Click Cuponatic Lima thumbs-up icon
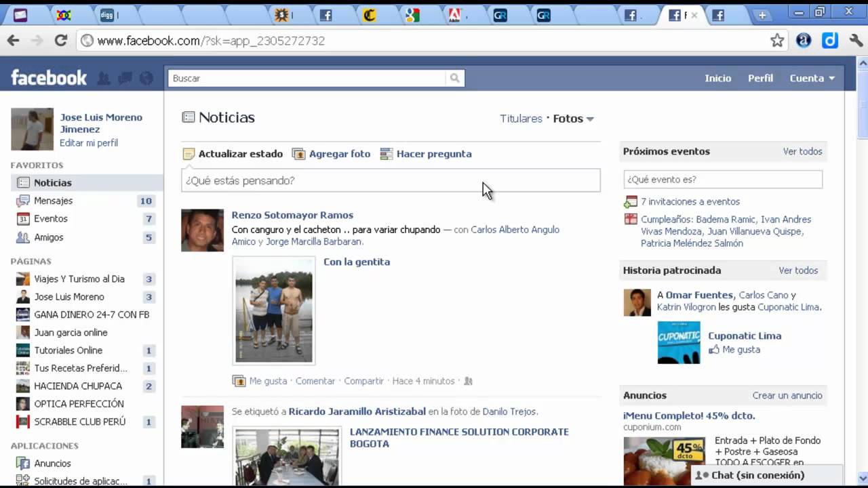Image resolution: width=868 pixels, height=488 pixels. point(713,350)
